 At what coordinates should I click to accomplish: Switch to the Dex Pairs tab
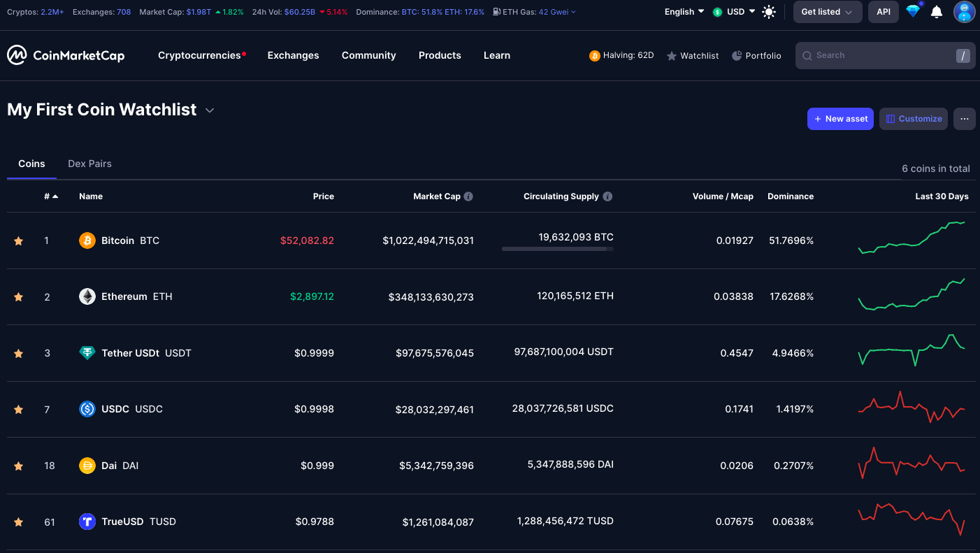(x=89, y=164)
